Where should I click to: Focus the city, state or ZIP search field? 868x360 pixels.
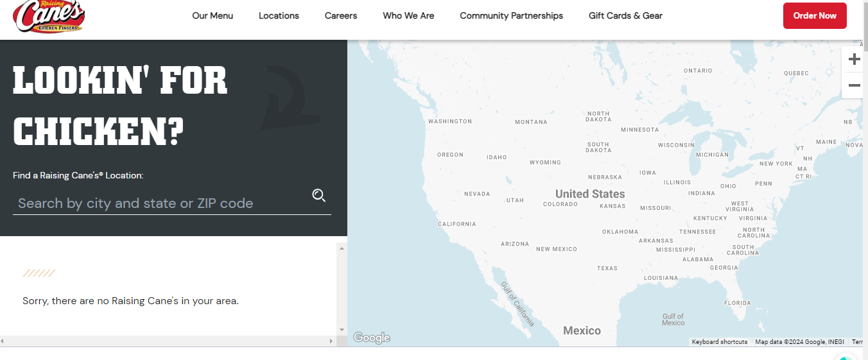(x=161, y=203)
